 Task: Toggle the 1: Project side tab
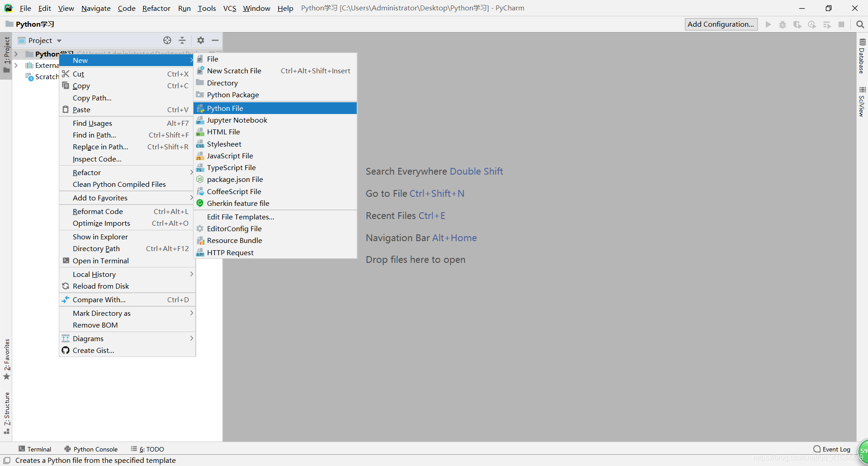(6, 55)
